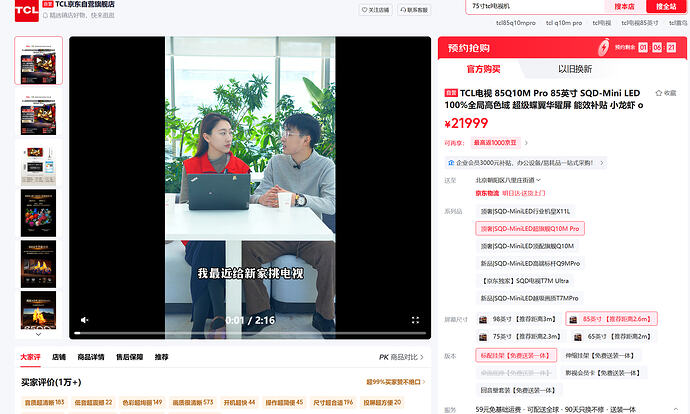Filter reviews by 色彩超绚丽 149
Image resolution: width=690 pixels, height=414 pixels.
(142, 403)
